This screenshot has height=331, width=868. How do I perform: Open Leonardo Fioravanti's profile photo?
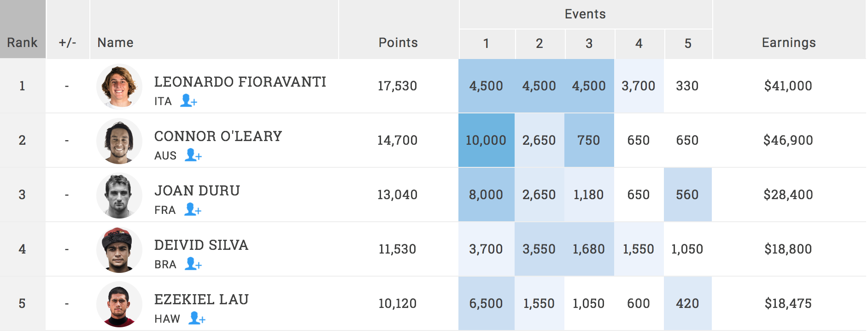point(119,86)
